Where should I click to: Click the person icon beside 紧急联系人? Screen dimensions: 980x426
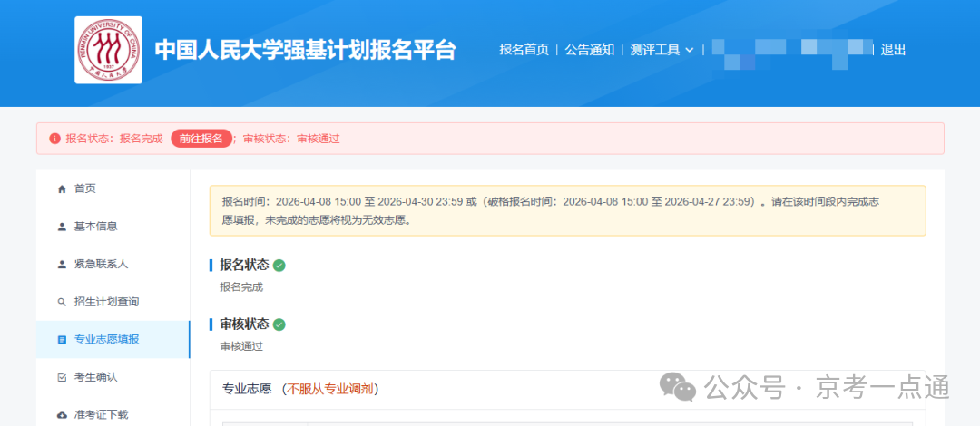coord(62,265)
